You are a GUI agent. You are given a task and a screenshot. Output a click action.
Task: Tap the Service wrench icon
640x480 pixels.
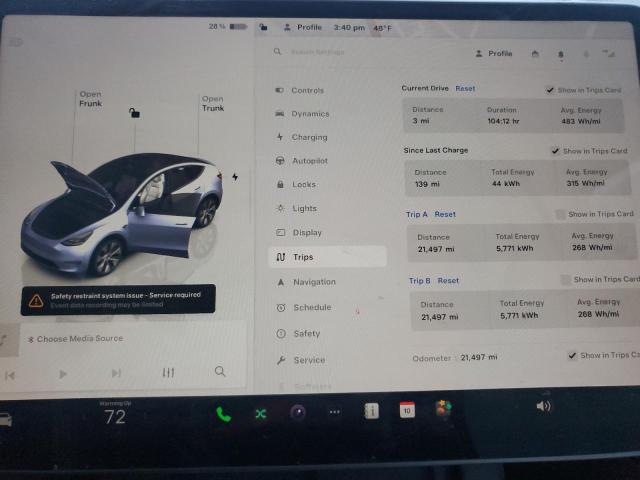pos(281,360)
